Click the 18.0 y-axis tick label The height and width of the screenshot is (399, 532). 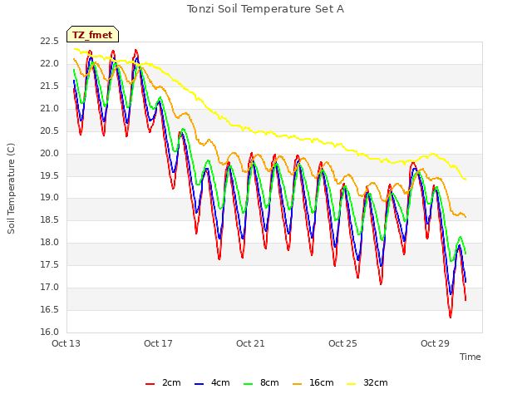tap(49, 242)
